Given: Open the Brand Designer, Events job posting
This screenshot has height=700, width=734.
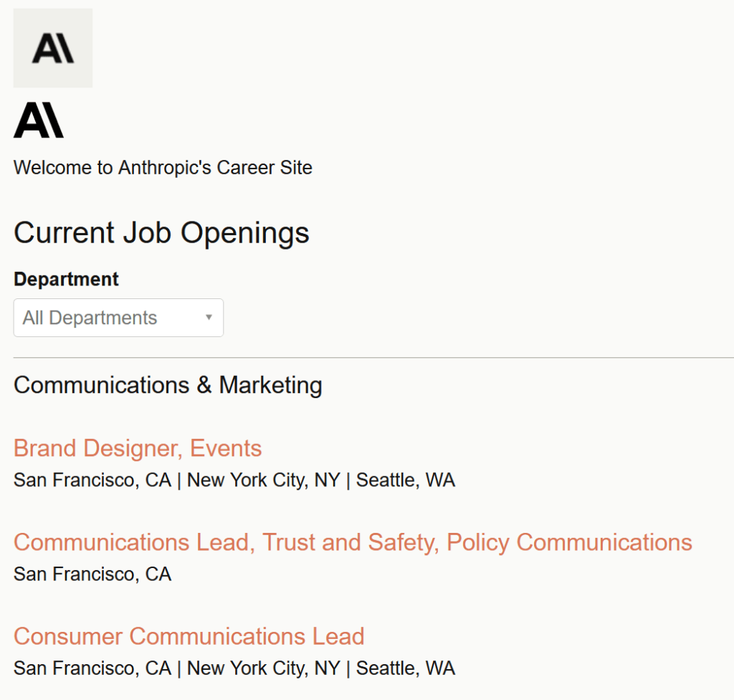Looking at the screenshot, I should [138, 448].
